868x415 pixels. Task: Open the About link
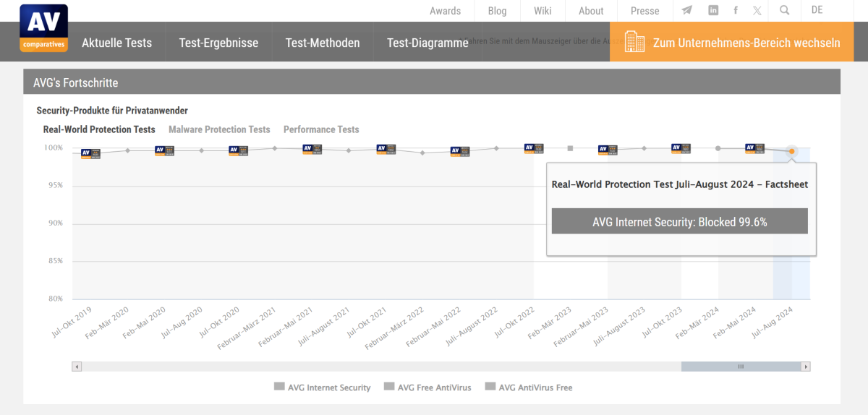coord(591,11)
